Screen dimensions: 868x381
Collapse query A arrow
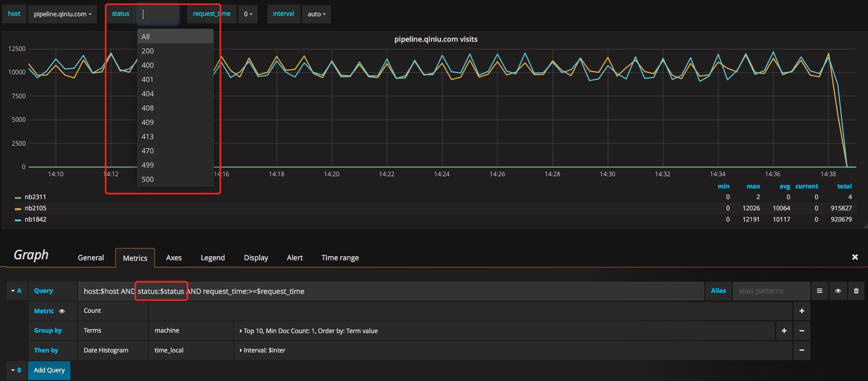coord(13,291)
